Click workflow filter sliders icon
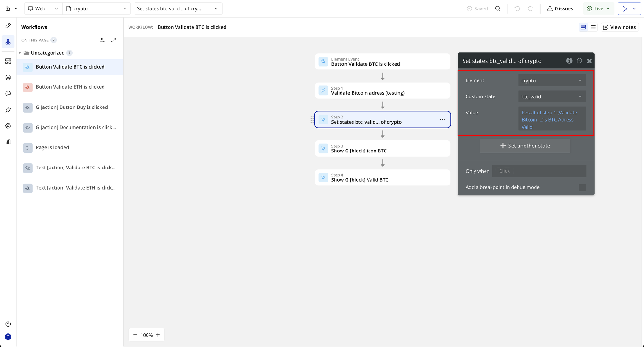The image size is (644, 347). 102,40
